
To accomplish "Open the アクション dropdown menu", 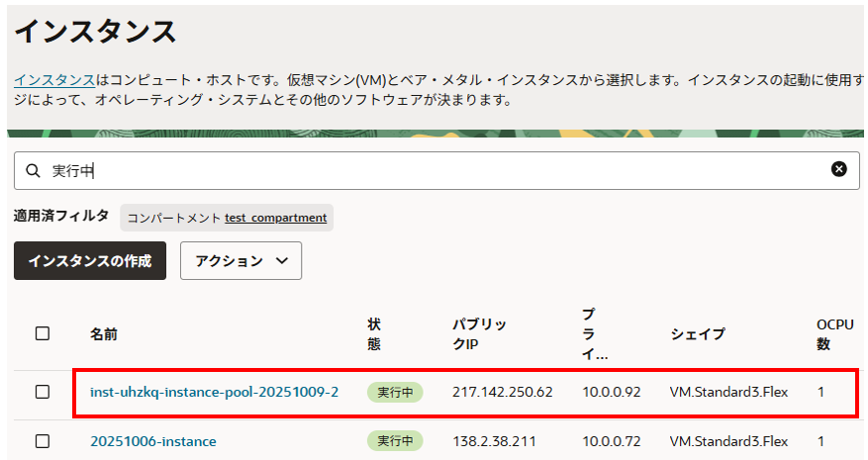I will click(241, 261).
